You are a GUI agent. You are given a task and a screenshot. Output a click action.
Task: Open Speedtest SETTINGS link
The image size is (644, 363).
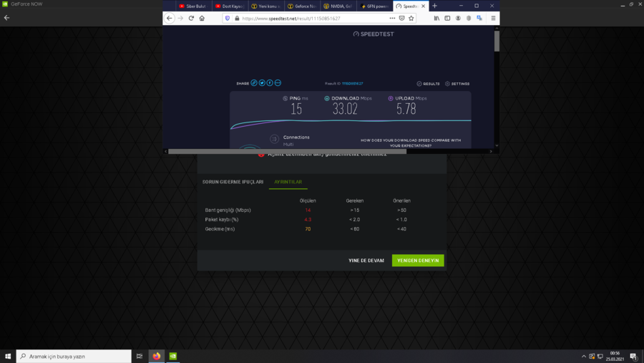click(457, 84)
